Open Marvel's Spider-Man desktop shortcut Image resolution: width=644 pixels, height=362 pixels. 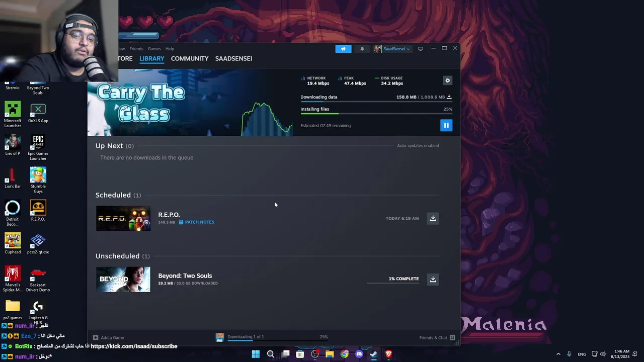click(x=13, y=279)
